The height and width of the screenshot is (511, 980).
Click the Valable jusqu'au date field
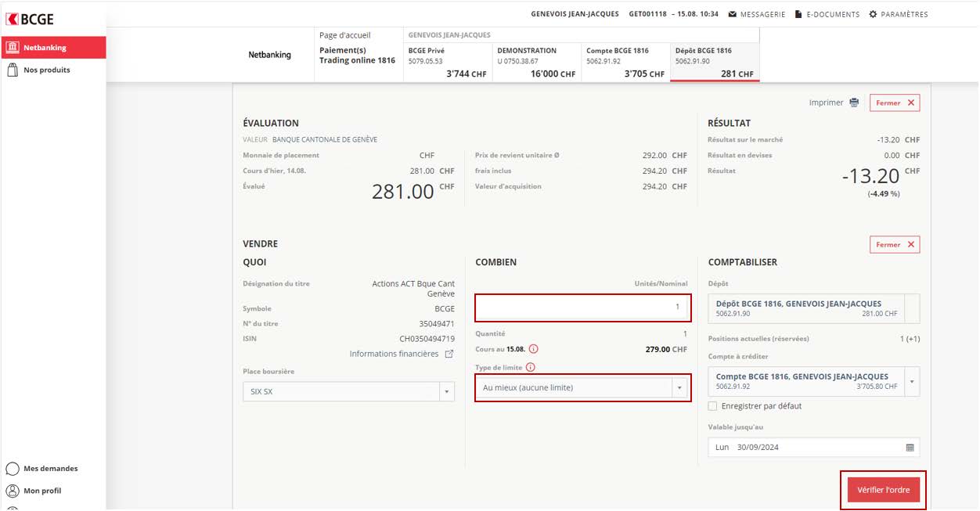tap(814, 447)
